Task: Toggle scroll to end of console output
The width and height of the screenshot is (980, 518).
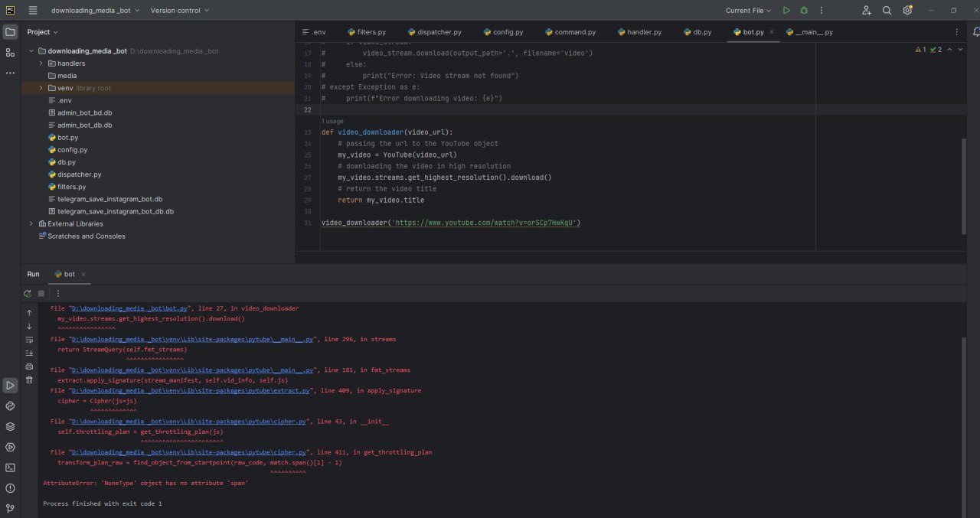Action: click(x=29, y=353)
